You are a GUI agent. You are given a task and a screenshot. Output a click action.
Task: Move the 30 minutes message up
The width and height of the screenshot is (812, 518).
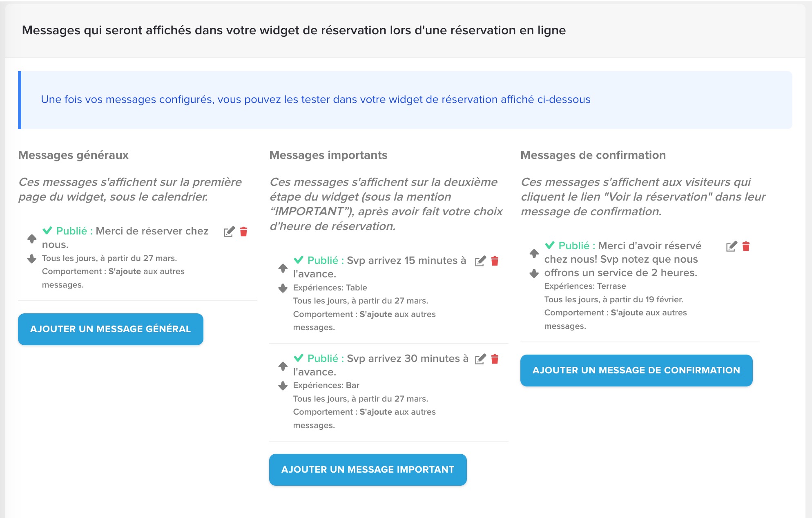coord(283,366)
